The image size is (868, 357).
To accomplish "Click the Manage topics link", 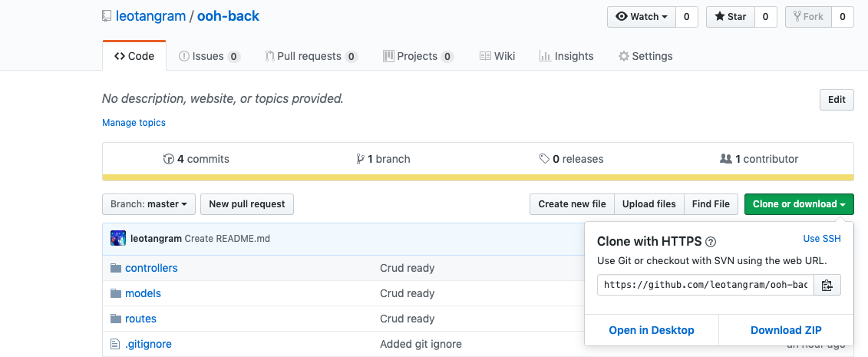I will coord(134,122).
